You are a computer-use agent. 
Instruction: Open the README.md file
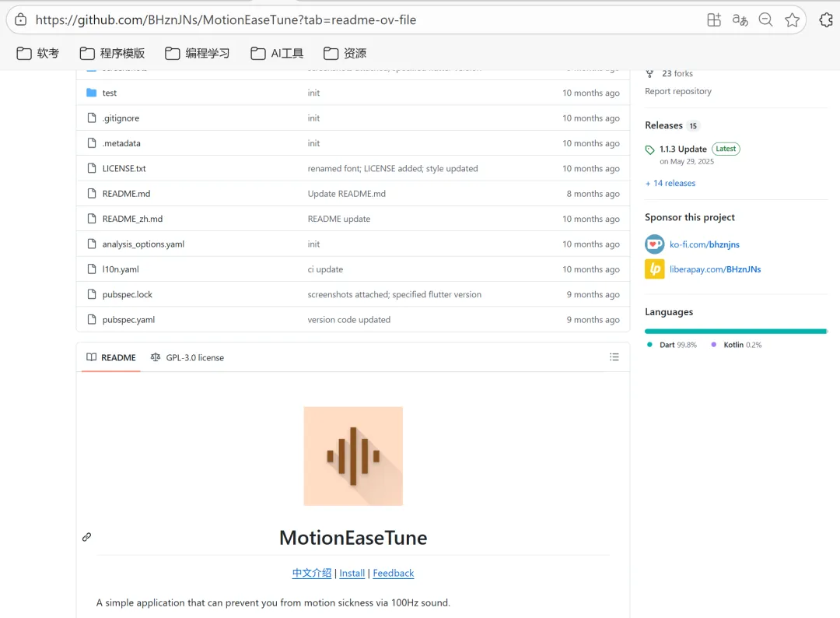(126, 194)
